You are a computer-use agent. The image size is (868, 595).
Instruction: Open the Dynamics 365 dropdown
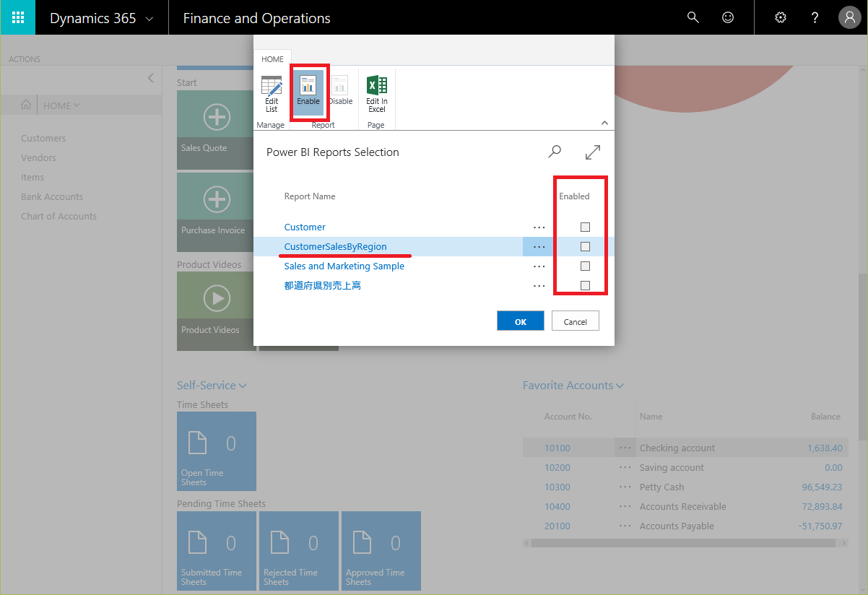101,18
